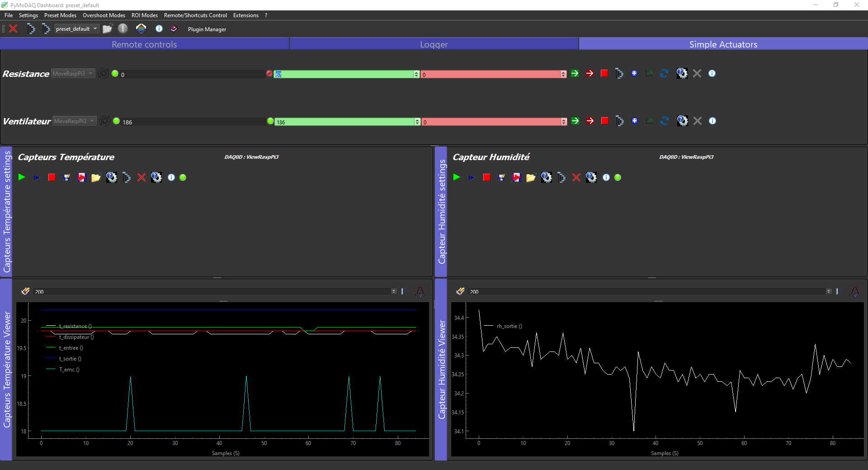868x470 pixels.
Task: Clear the temperature viewer plot data
Action: tap(25, 291)
